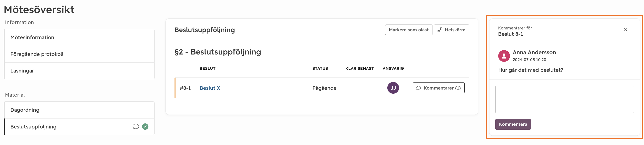644x145 pixels.
Task: Click the JJ responsible avatar
Action: click(x=393, y=88)
